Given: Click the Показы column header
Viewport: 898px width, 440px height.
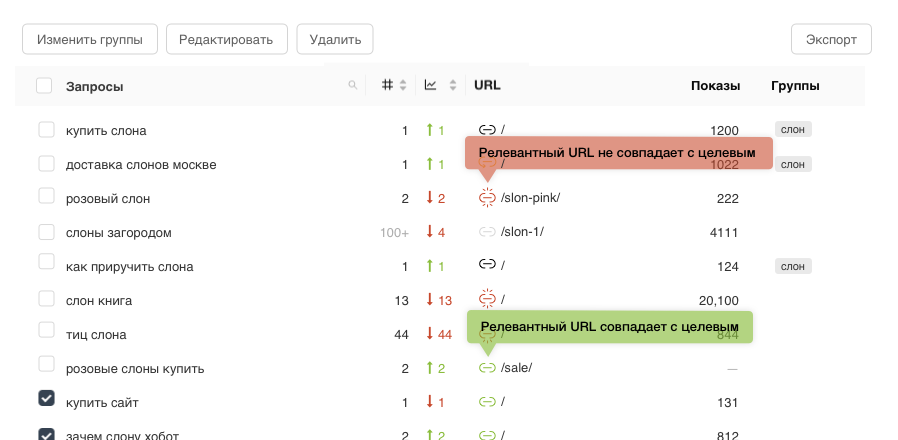Looking at the screenshot, I should point(715,85).
